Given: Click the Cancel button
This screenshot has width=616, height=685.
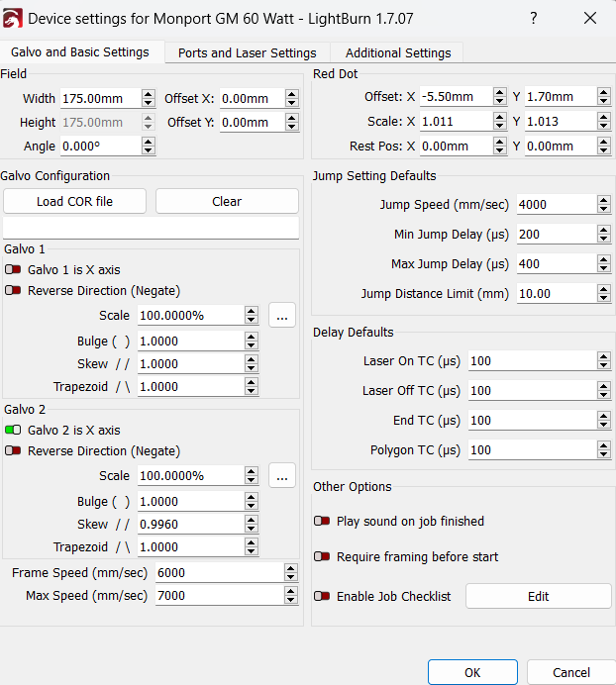Looking at the screenshot, I should [571, 672].
